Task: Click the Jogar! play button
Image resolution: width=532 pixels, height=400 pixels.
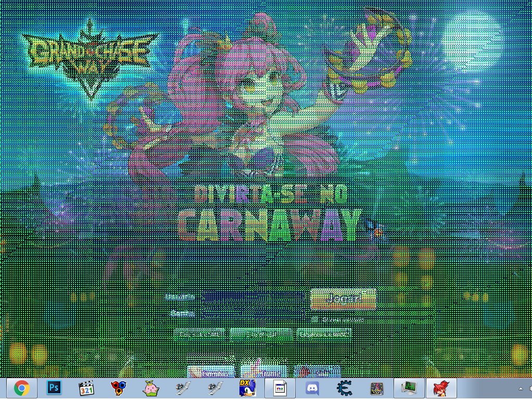Action: click(343, 299)
